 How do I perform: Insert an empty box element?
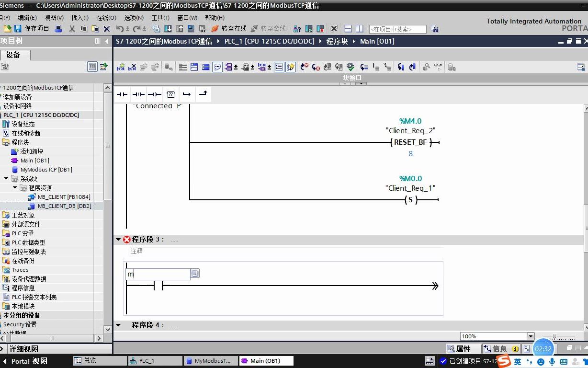[x=170, y=94]
